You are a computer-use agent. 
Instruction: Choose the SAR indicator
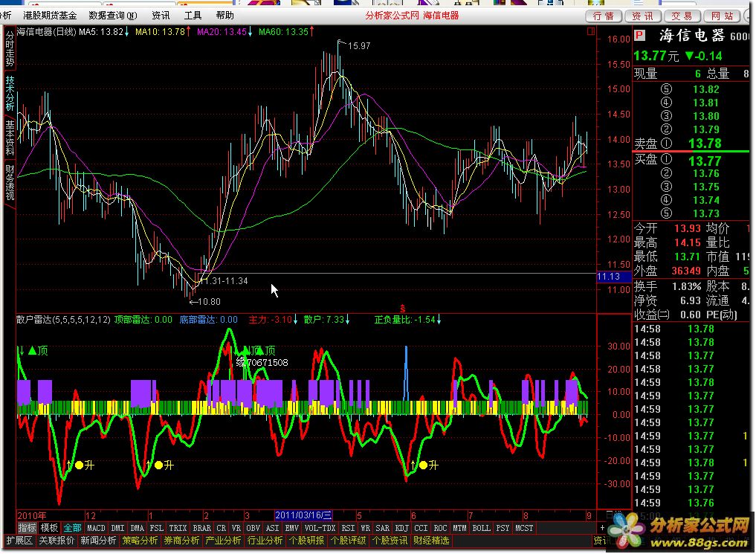coord(383,528)
